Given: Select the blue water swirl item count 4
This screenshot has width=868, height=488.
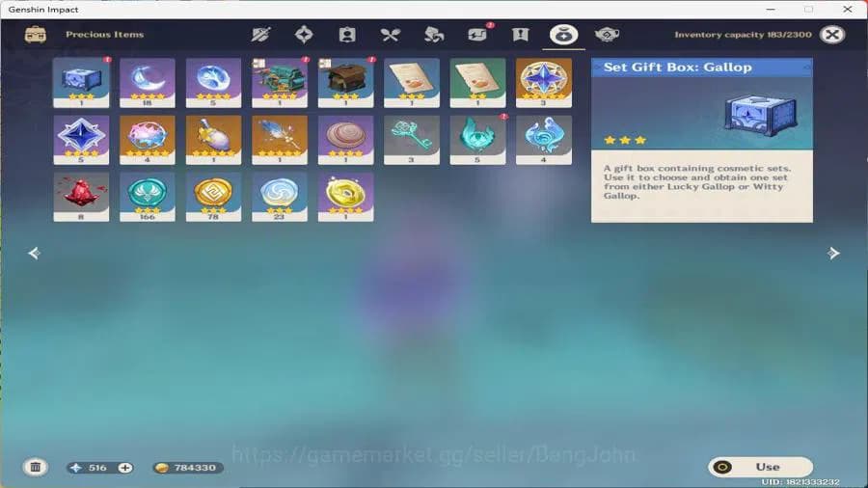Looking at the screenshot, I should pos(544,140).
